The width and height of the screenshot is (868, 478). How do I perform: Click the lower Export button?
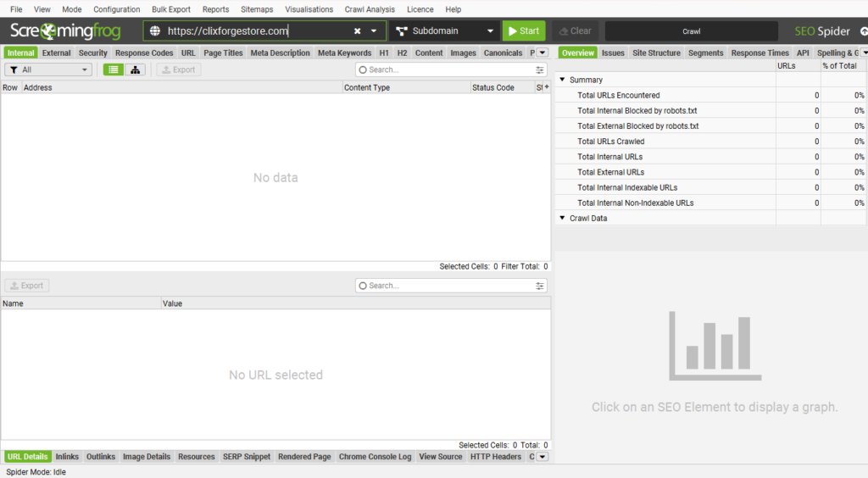pos(27,286)
